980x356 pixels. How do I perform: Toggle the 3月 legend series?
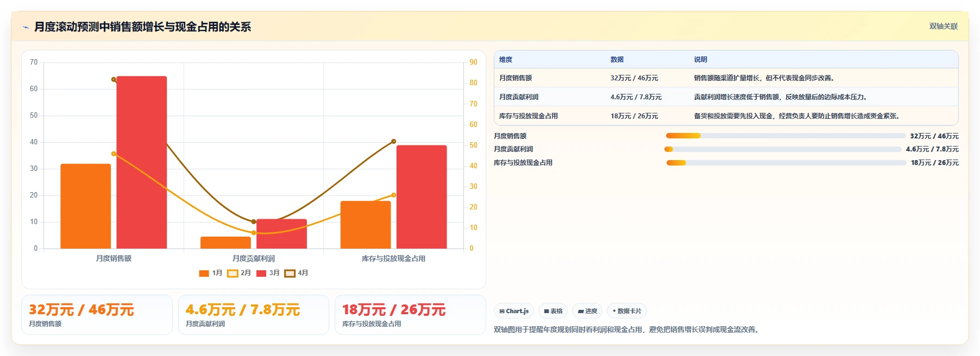click(x=268, y=273)
